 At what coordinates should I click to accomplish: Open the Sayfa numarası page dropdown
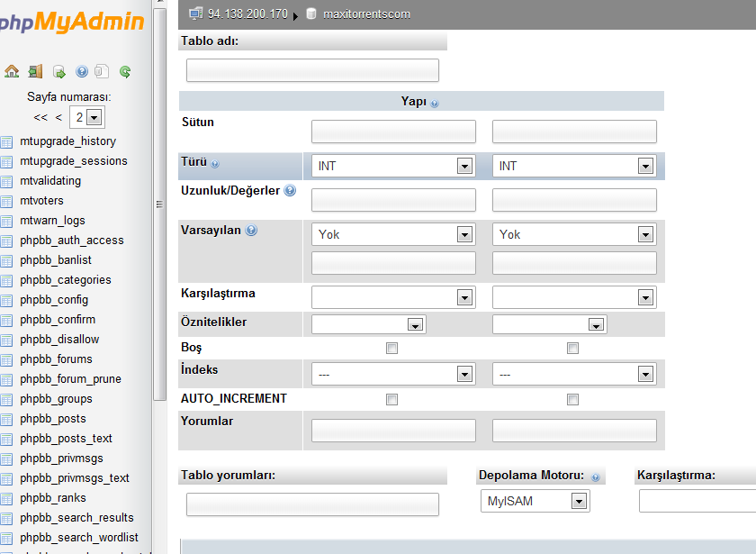coord(87,117)
